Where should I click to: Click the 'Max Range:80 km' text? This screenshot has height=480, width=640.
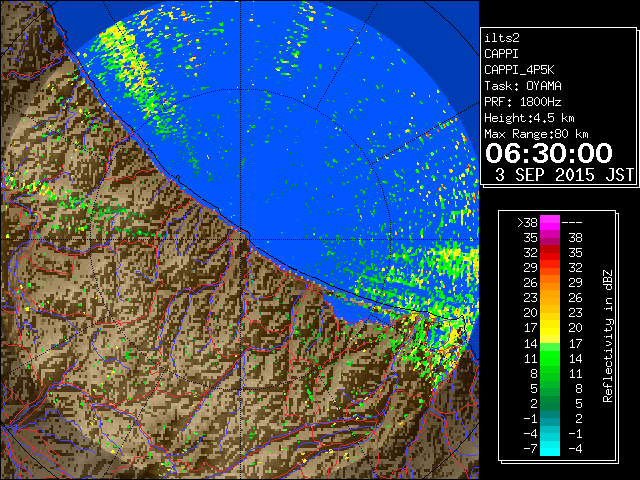coord(536,134)
